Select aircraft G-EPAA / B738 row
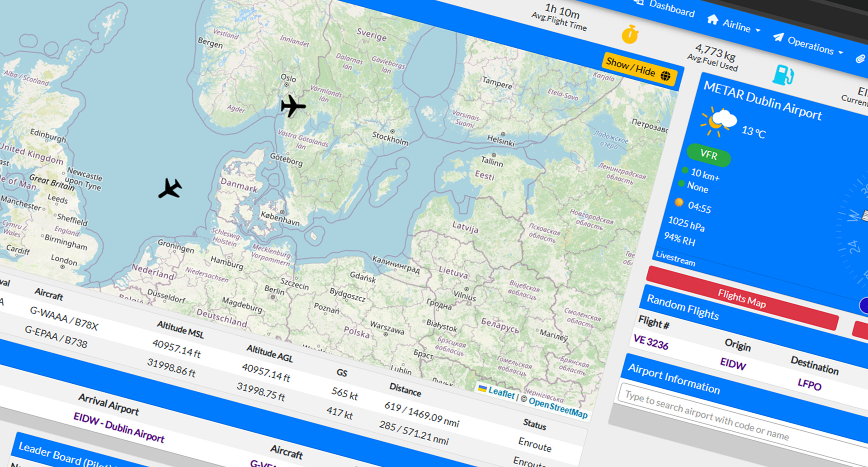The height and width of the screenshot is (467, 868). tap(56, 337)
